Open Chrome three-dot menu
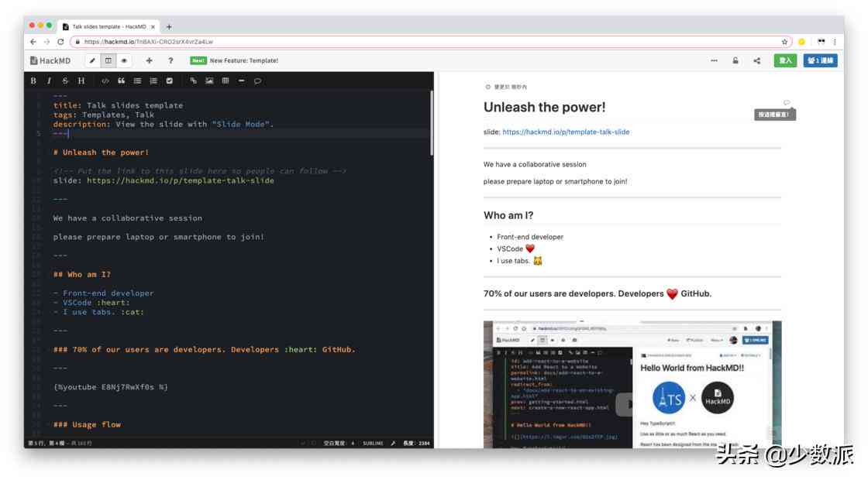This screenshot has width=868, height=480. [835, 42]
